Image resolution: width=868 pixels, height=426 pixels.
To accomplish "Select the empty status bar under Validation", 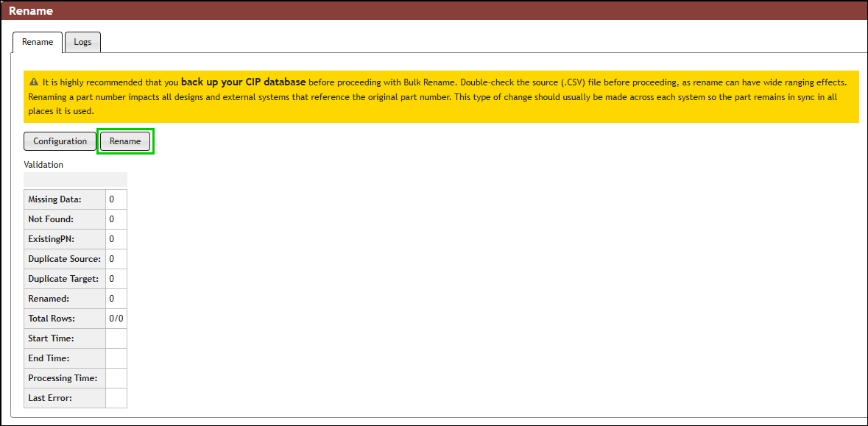I will click(75, 179).
